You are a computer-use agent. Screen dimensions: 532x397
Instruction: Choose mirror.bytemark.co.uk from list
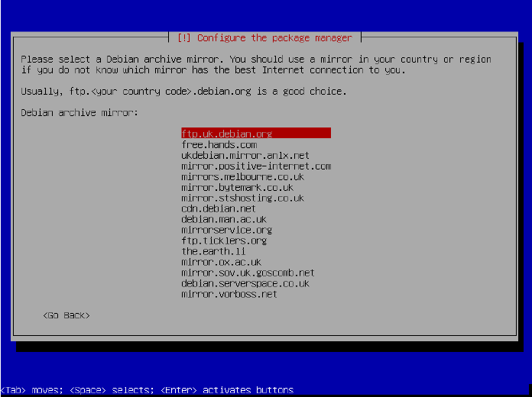point(237,188)
